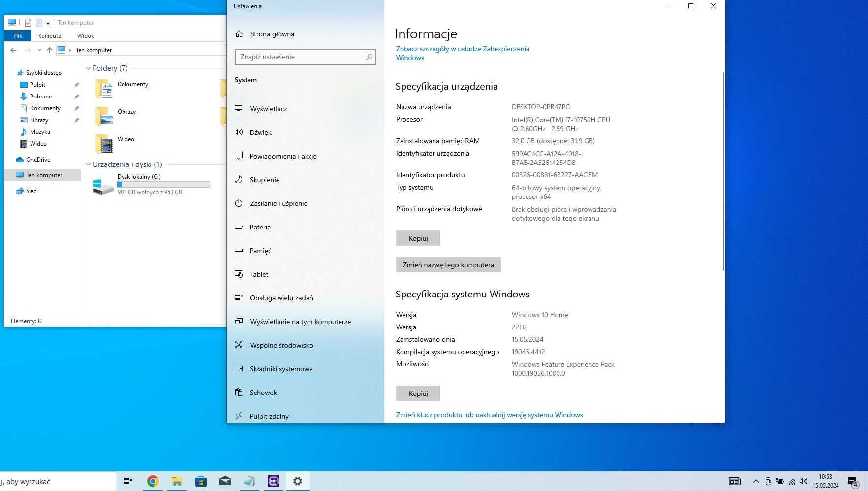868x491 pixels.
Task: Open Zmień klucz produktu lub uaktualnij link
Action: (x=489, y=415)
